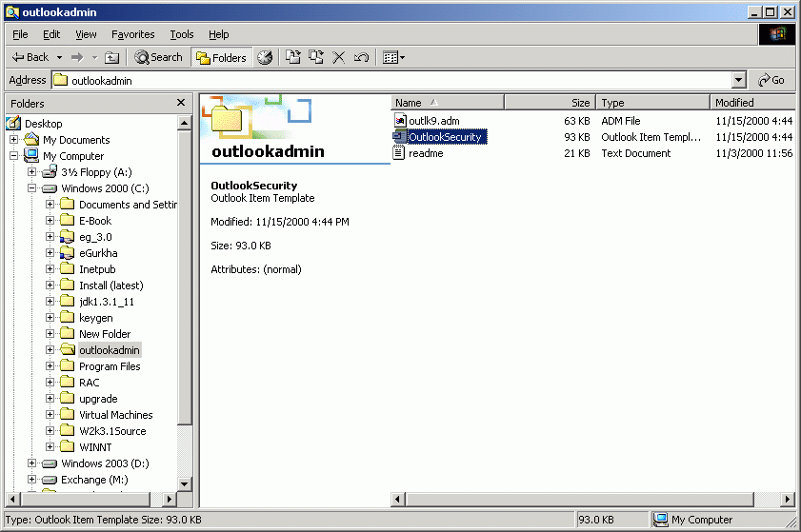Delete selected file with X icon
This screenshot has width=801, height=532.
pyautogui.click(x=339, y=57)
